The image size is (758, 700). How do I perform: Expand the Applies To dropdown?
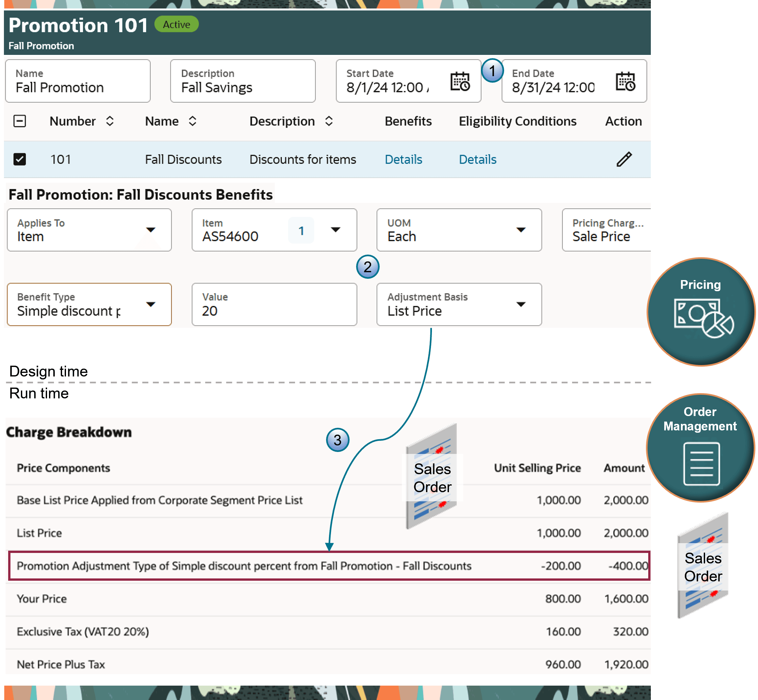pyautogui.click(x=151, y=230)
